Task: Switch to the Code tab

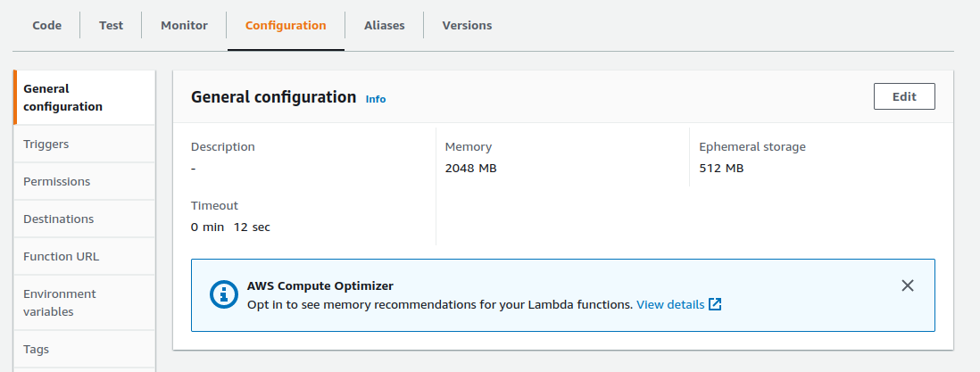Action: [x=47, y=25]
